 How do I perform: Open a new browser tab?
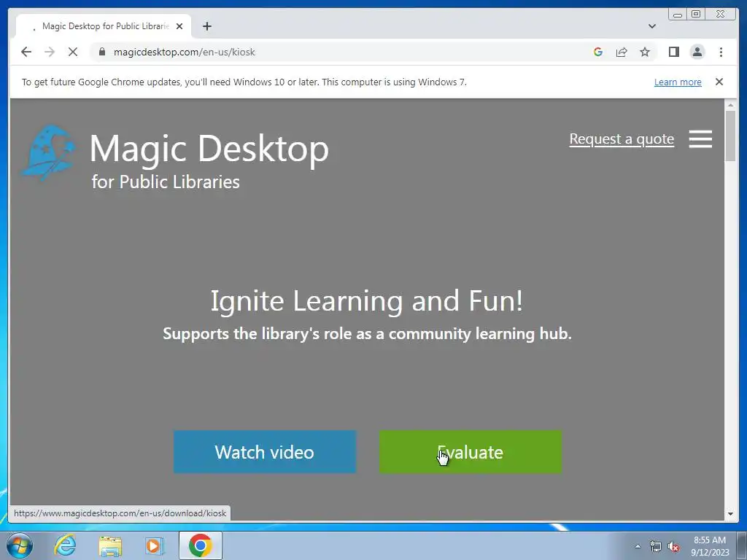coord(206,26)
